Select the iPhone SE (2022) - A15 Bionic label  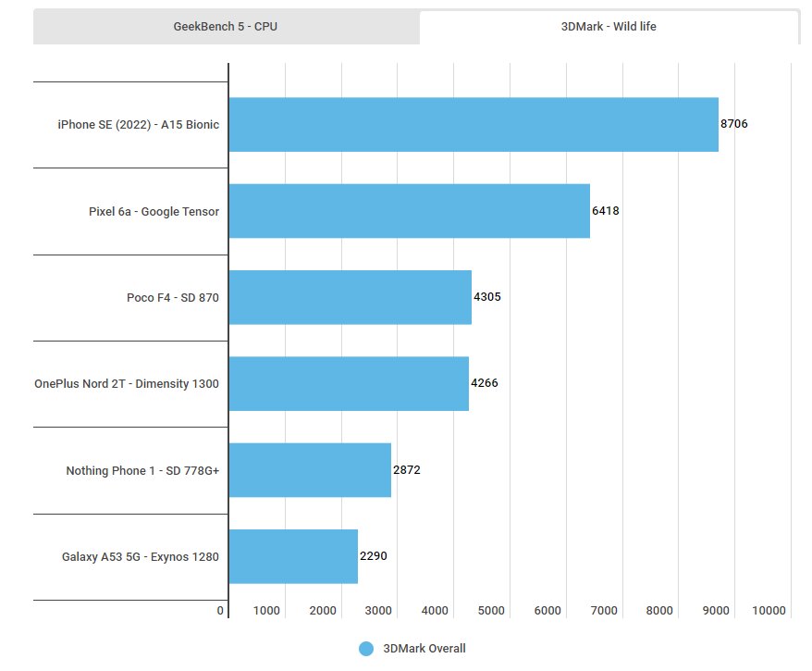coord(139,124)
